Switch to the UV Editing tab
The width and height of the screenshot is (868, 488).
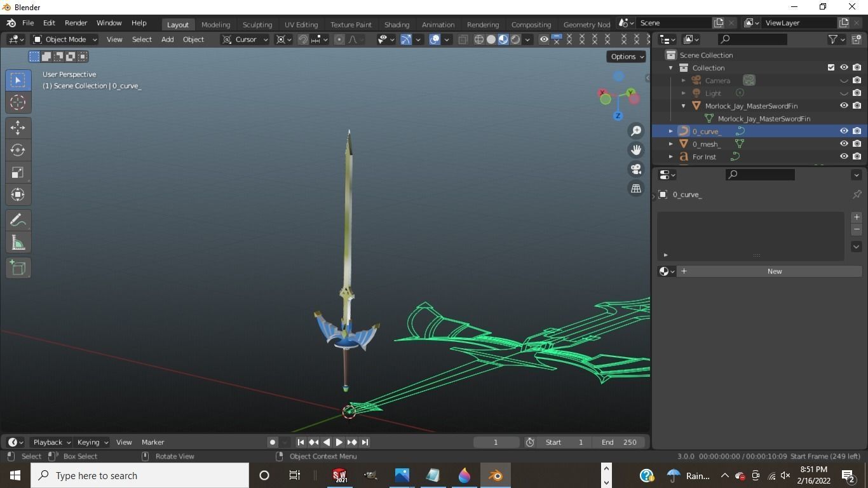[301, 24]
